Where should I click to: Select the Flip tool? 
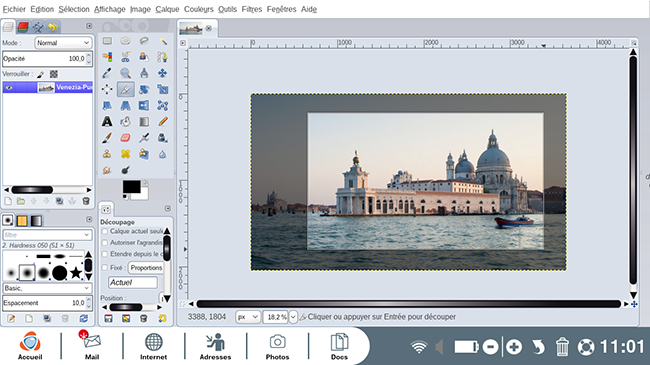tap(144, 105)
